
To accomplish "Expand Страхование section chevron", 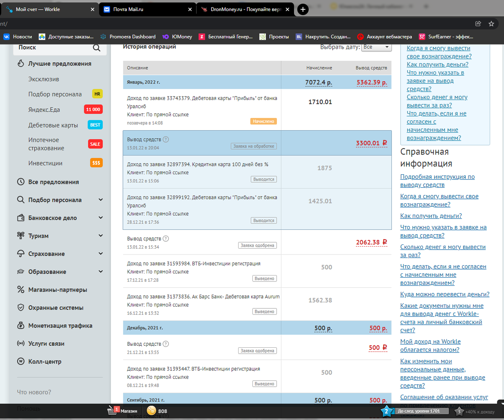I will [x=100, y=254].
